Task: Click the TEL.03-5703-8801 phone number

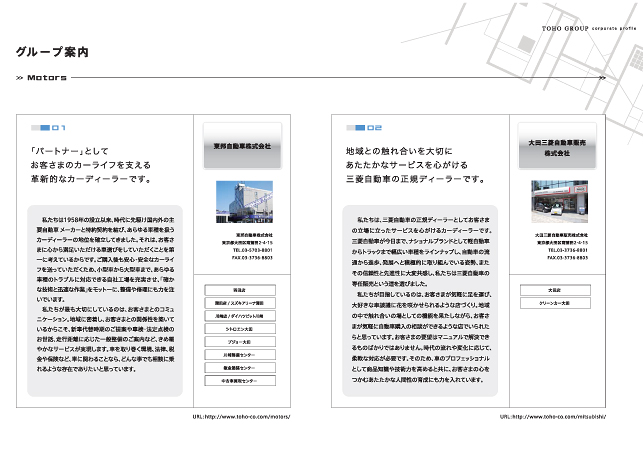Action: pyautogui.click(x=253, y=250)
